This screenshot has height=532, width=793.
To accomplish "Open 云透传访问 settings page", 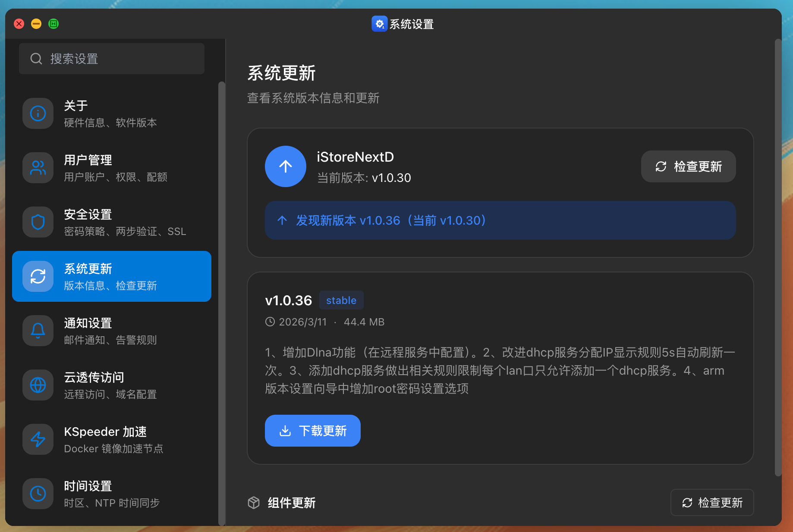I will tap(112, 385).
